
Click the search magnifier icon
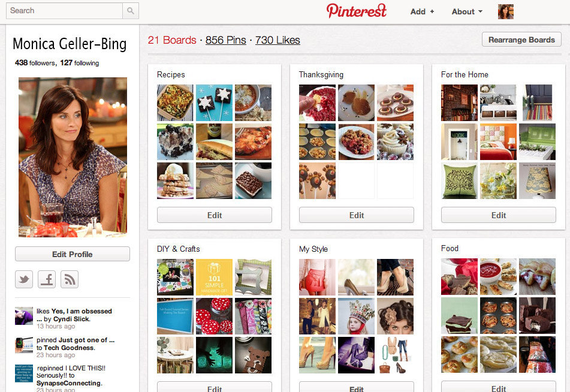(131, 11)
